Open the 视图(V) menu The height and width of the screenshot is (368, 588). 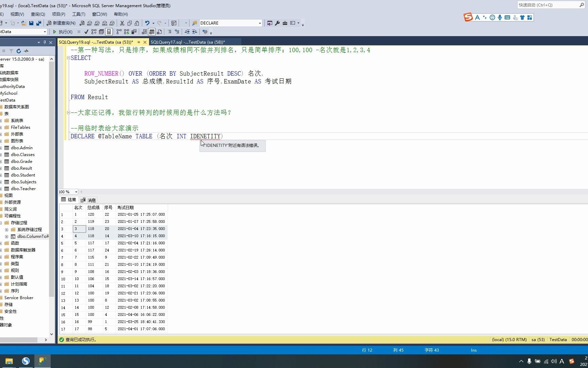click(x=17, y=14)
